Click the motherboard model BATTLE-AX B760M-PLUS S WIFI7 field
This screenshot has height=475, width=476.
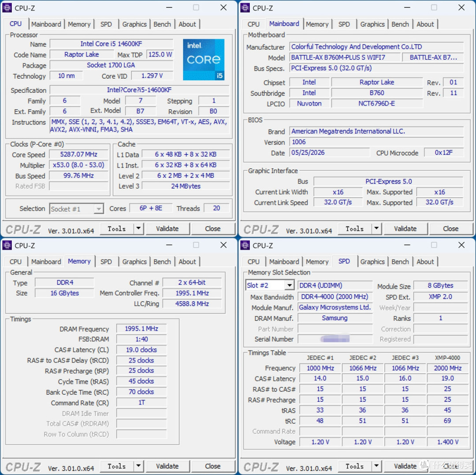pos(345,57)
